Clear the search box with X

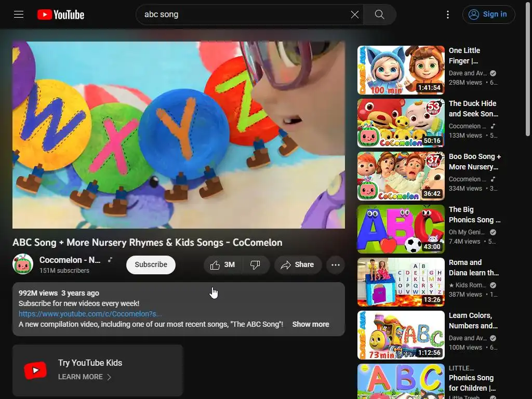click(354, 15)
